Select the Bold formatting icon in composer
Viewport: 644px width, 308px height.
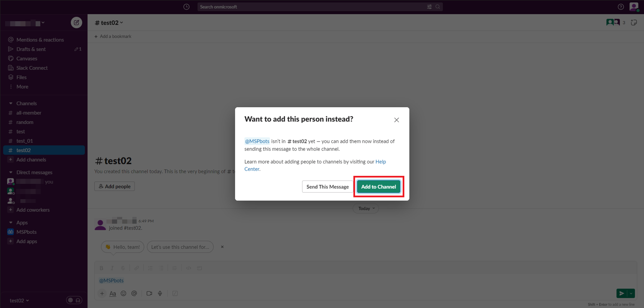[x=101, y=268]
